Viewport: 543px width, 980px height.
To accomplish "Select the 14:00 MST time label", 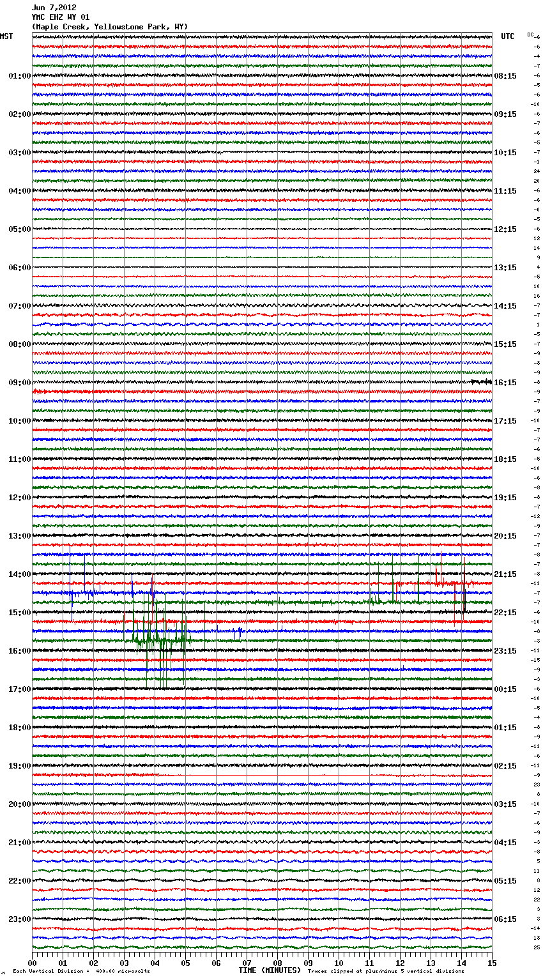I will 20,574.
